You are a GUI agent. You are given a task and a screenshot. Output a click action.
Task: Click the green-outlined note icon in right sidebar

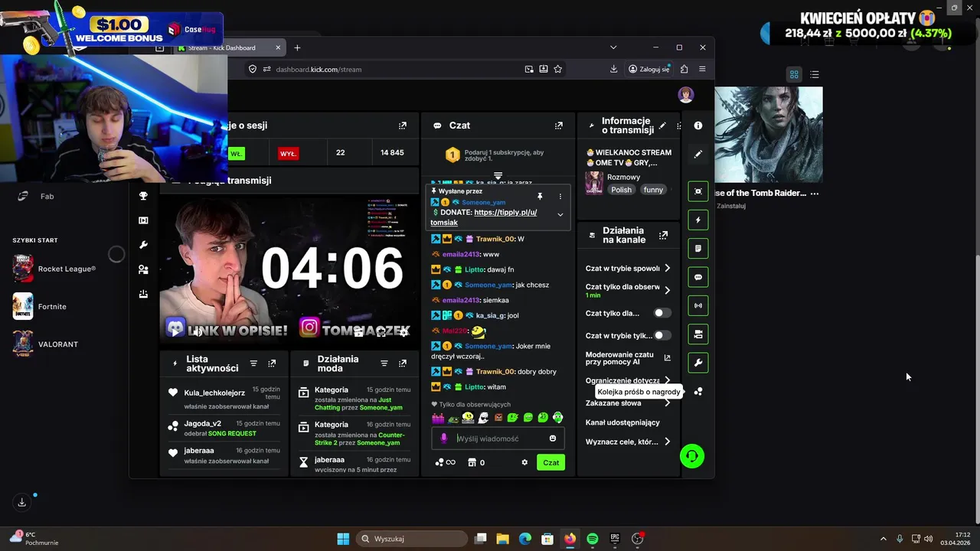point(698,249)
